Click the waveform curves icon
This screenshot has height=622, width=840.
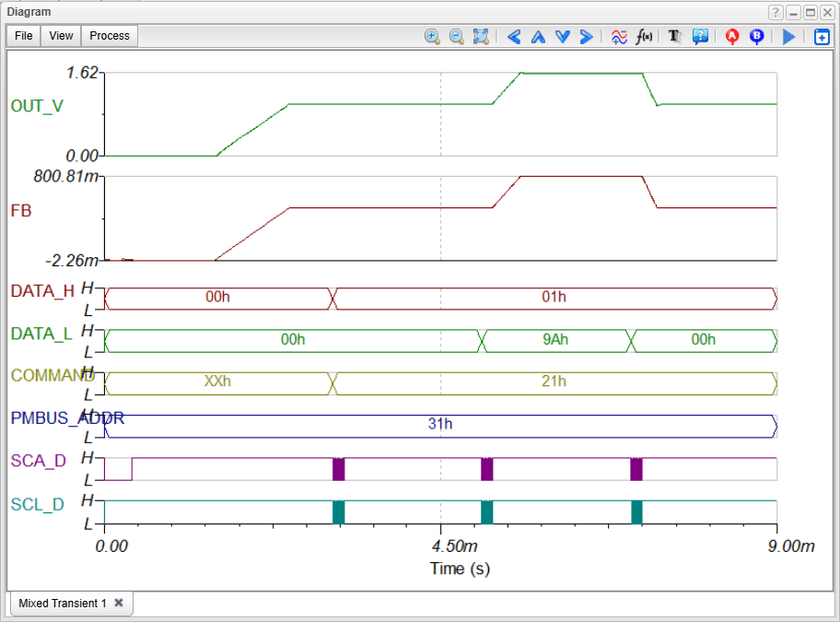tap(619, 37)
